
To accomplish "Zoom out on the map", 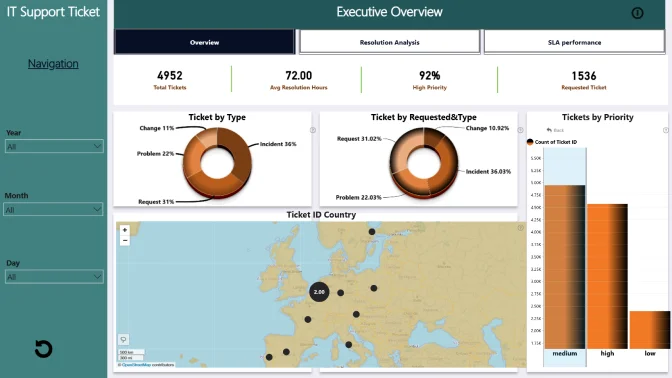I will click(x=125, y=241).
